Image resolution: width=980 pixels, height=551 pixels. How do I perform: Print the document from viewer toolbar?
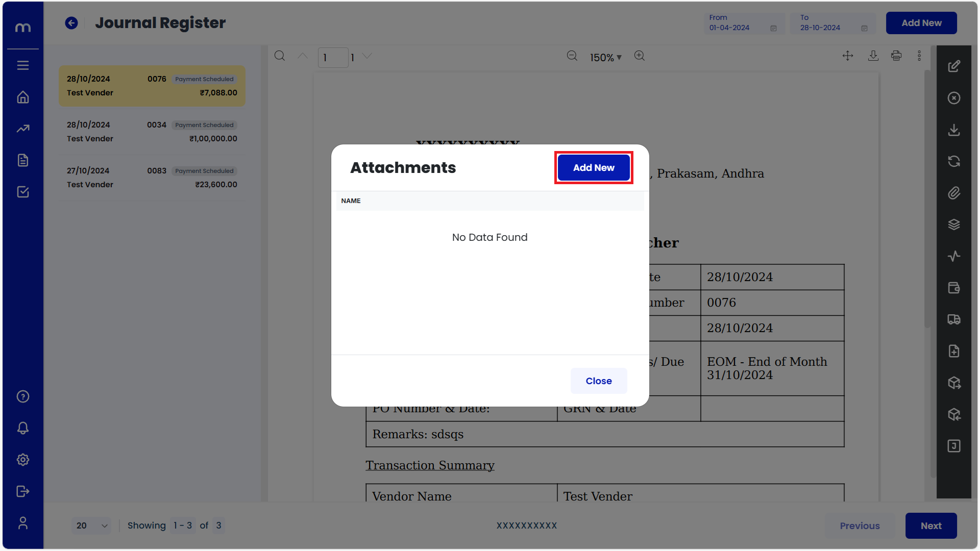[896, 56]
